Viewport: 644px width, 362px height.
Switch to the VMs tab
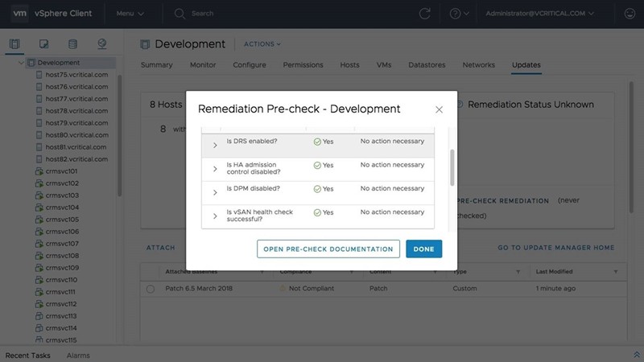(384, 65)
